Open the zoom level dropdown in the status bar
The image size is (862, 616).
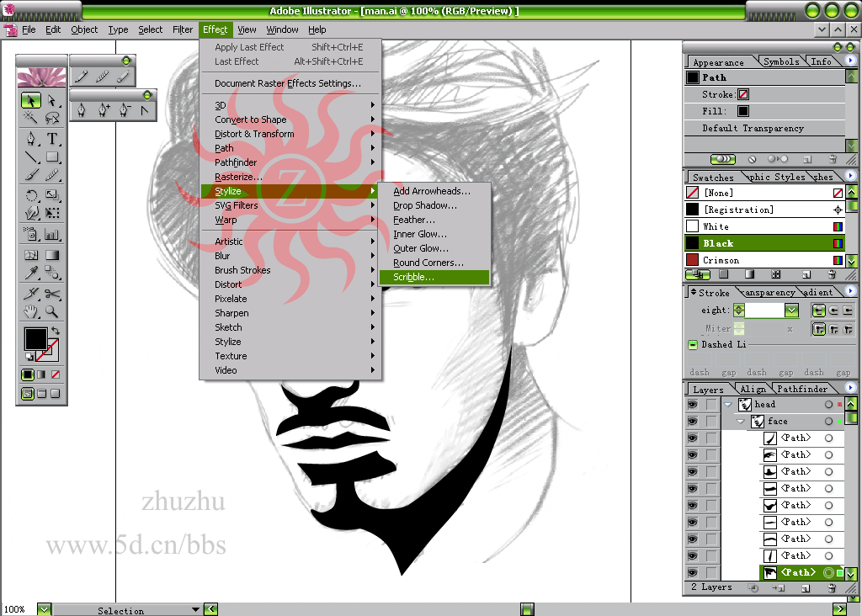tap(44, 609)
